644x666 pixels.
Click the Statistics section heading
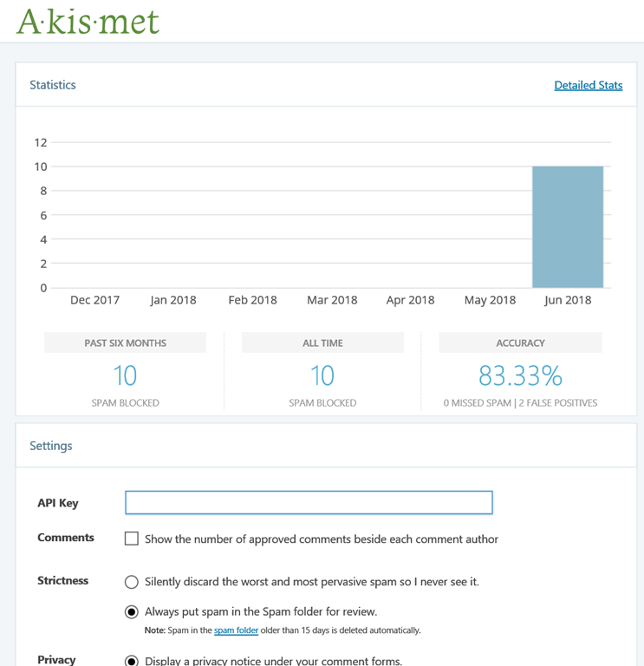[53, 85]
